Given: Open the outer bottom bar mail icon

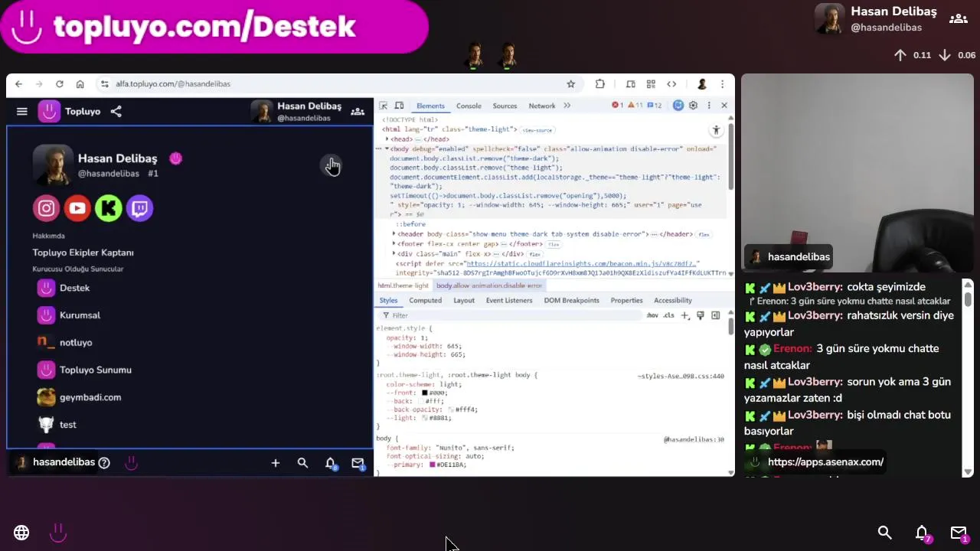Looking at the screenshot, I should click(x=959, y=533).
